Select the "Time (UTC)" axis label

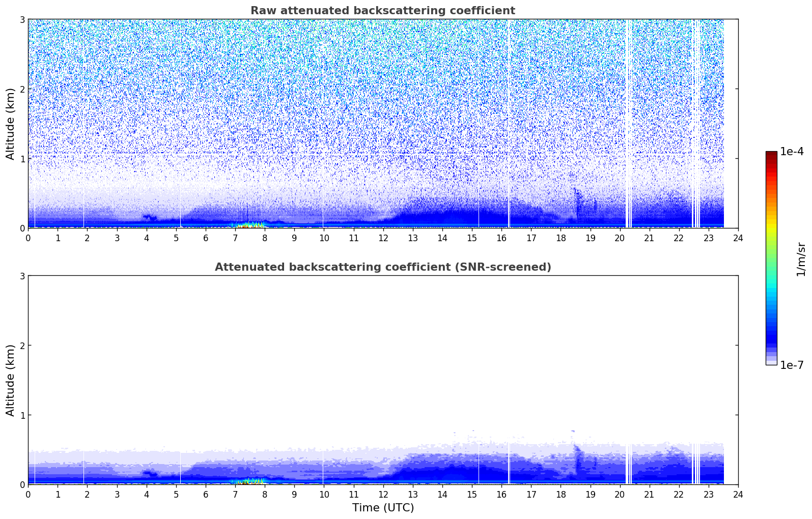(x=383, y=508)
